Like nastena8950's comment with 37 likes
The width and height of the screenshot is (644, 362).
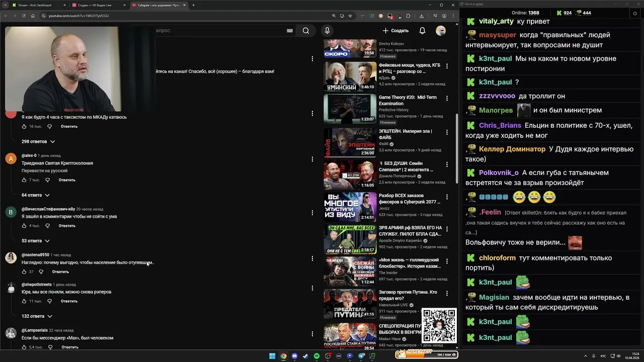(x=24, y=271)
